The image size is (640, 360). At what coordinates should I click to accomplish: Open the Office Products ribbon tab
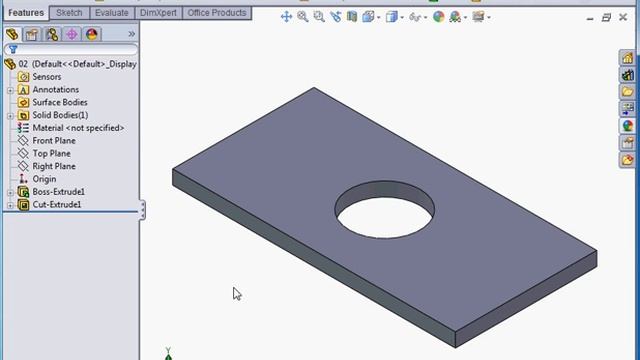coord(217,13)
